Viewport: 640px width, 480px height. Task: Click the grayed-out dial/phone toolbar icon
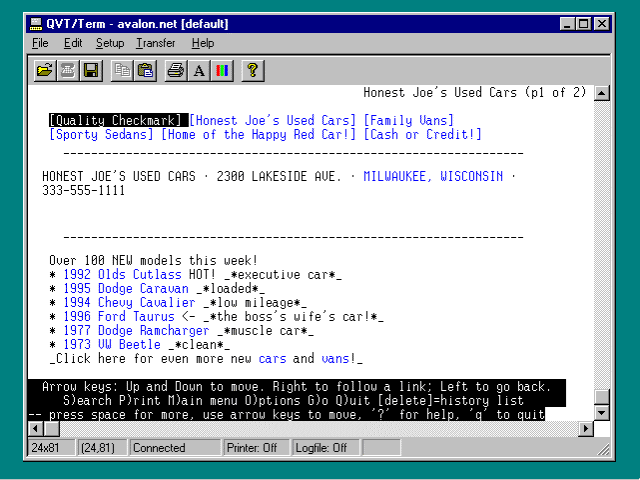[x=68, y=70]
